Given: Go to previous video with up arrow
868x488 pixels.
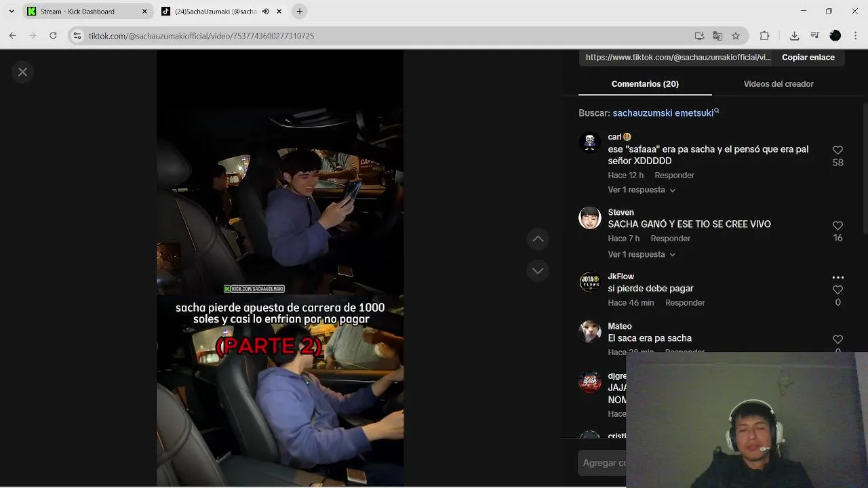Looking at the screenshot, I should (538, 239).
